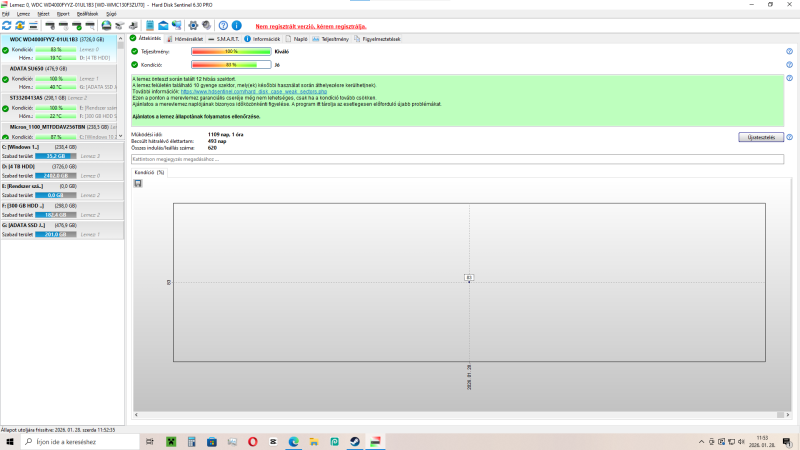Select the E: [Rendszer szá..] partition

[62, 190]
